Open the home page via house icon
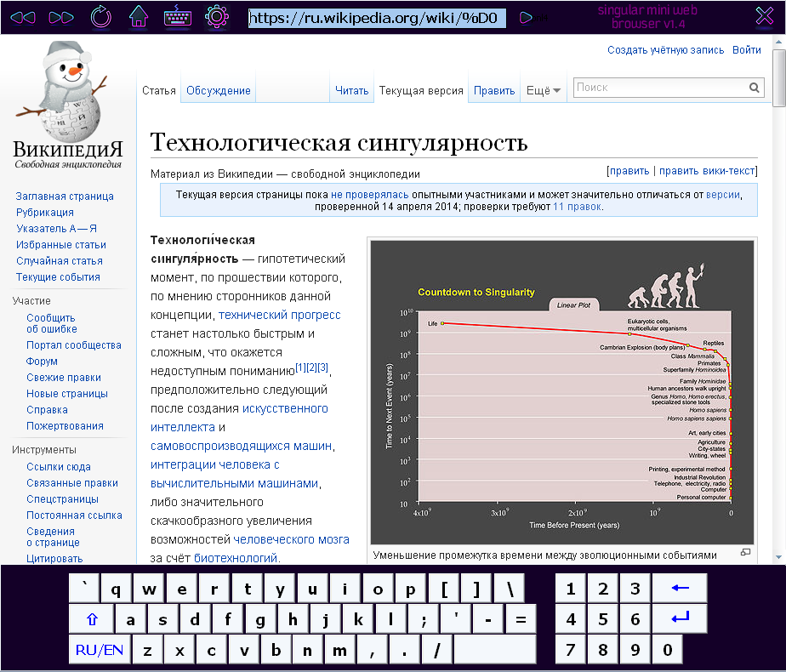The width and height of the screenshot is (786, 672). point(139,16)
